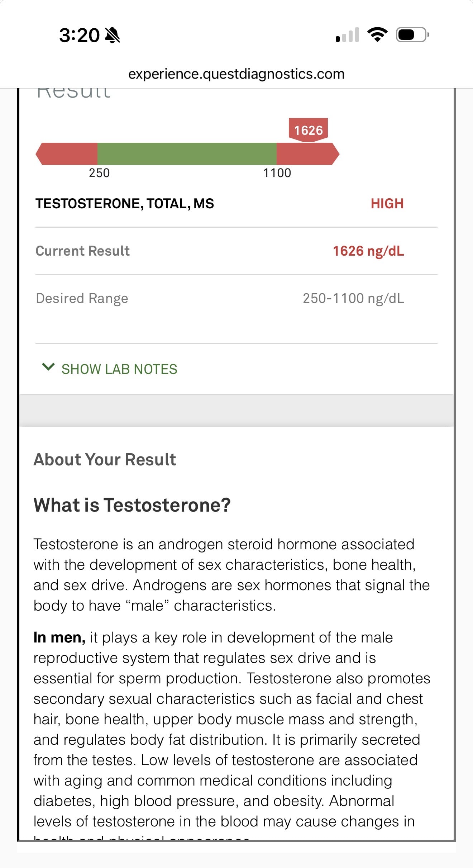The height and width of the screenshot is (868, 473).
Task: Tap the battery indicator icon
Action: [412, 35]
